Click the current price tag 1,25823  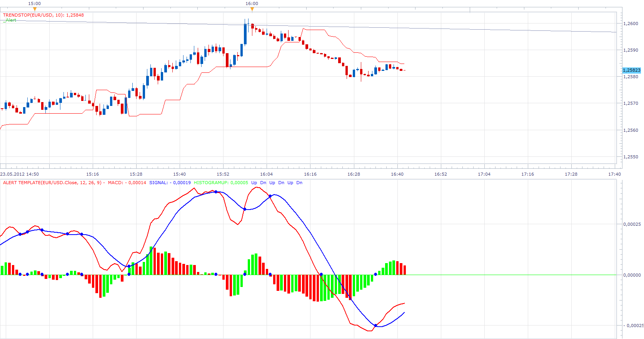tap(632, 70)
